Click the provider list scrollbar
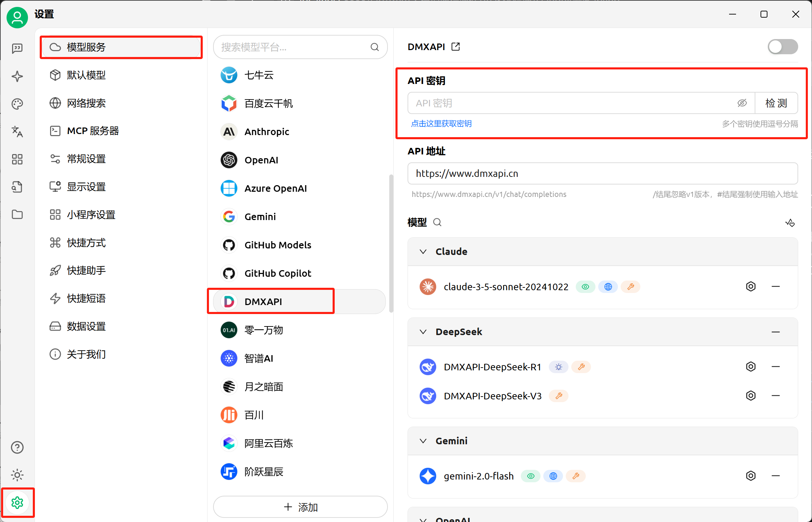Viewport: 812px width, 522px height. pos(391,244)
